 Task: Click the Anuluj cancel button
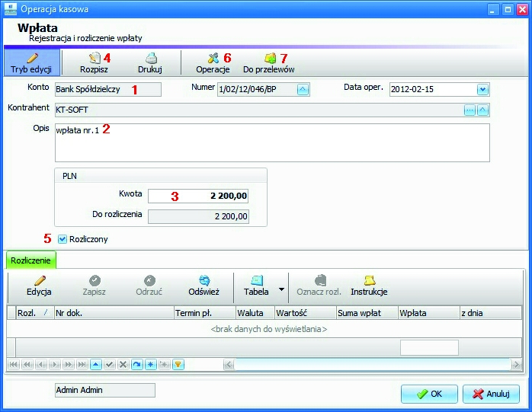(491, 394)
